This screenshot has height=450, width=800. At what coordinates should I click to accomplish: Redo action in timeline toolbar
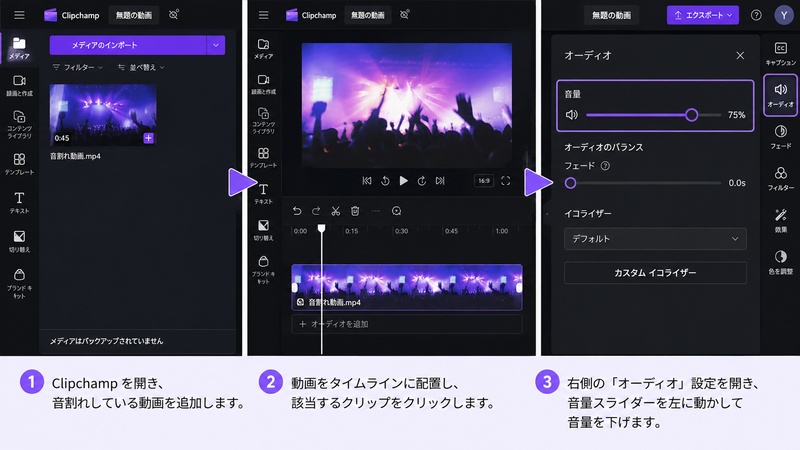pyautogui.click(x=316, y=211)
